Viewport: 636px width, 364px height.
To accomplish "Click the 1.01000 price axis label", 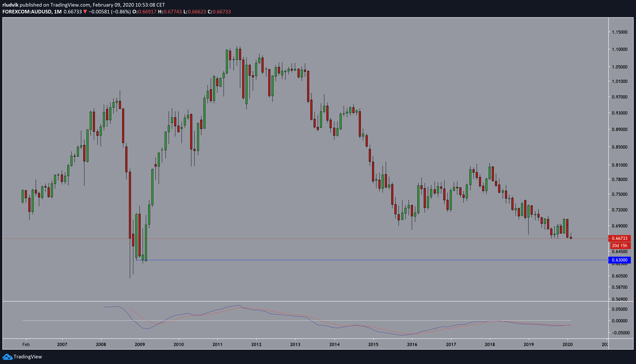I will point(620,81).
